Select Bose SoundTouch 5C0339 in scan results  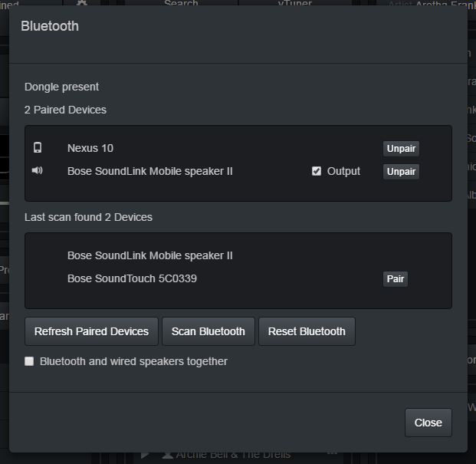132,278
